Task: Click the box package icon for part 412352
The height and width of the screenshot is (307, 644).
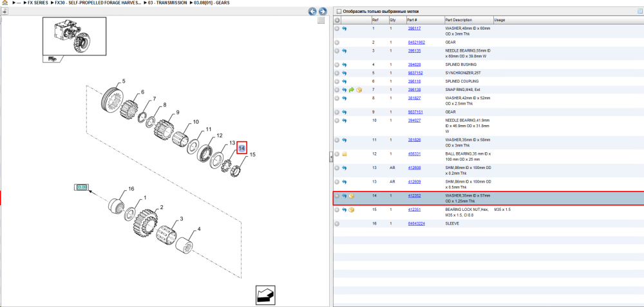Action: [352, 196]
